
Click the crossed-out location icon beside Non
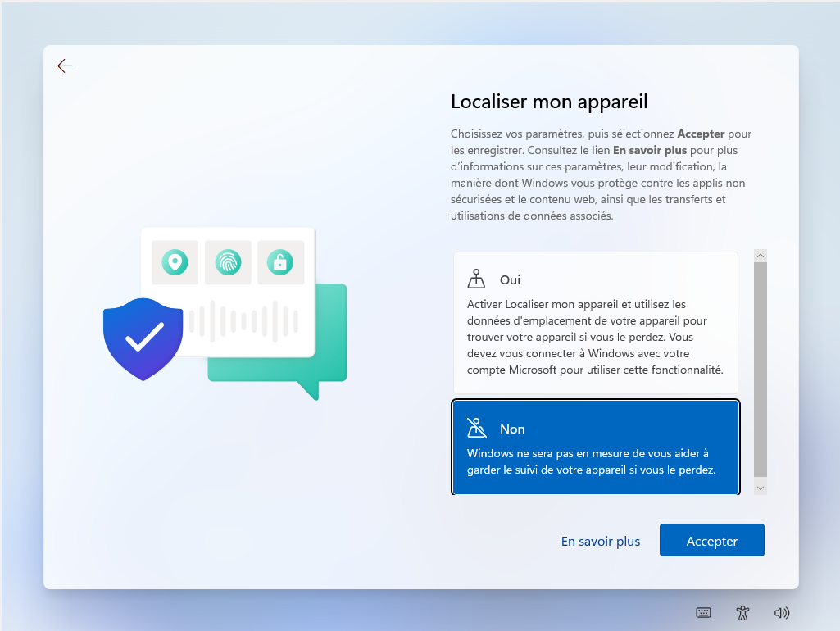[476, 428]
